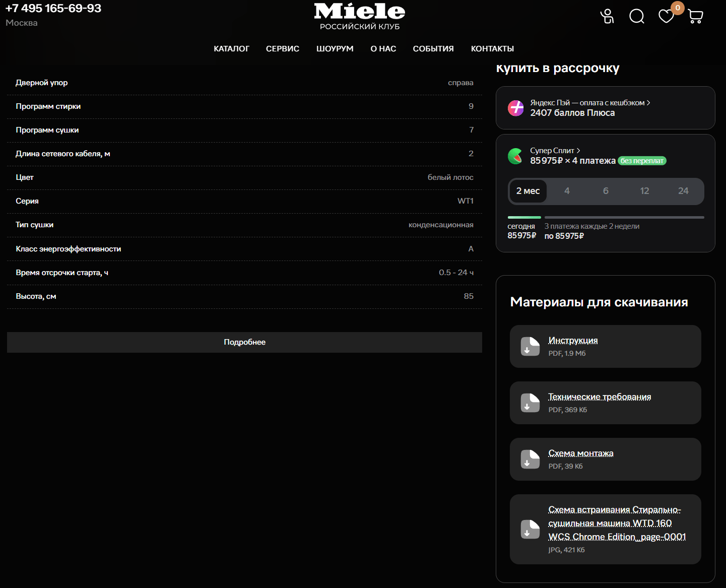This screenshot has width=726, height=588.
Task: Open the О НАС section
Action: [383, 49]
